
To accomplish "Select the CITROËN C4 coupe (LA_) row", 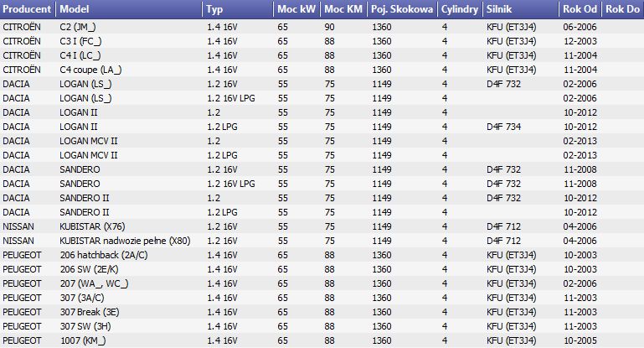I will [x=322, y=70].
